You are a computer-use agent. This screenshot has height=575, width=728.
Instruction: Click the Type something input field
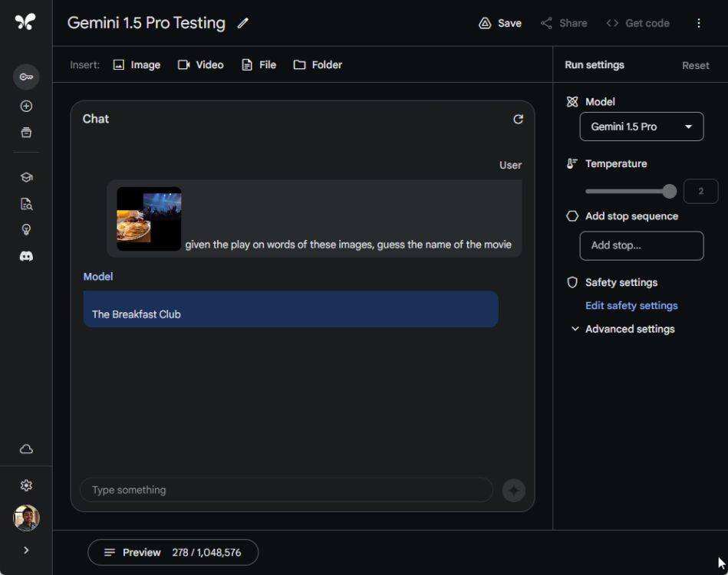tap(286, 490)
